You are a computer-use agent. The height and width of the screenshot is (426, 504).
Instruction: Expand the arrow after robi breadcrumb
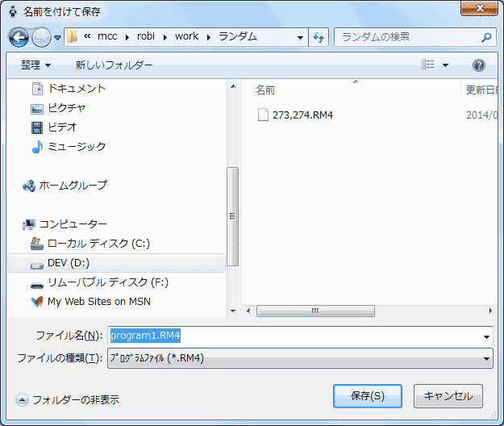(x=165, y=37)
